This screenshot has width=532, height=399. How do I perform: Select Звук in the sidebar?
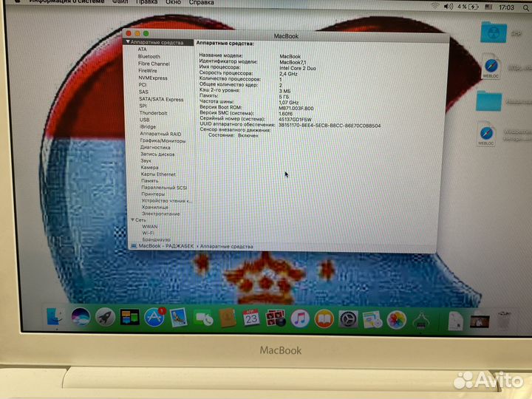pos(146,161)
